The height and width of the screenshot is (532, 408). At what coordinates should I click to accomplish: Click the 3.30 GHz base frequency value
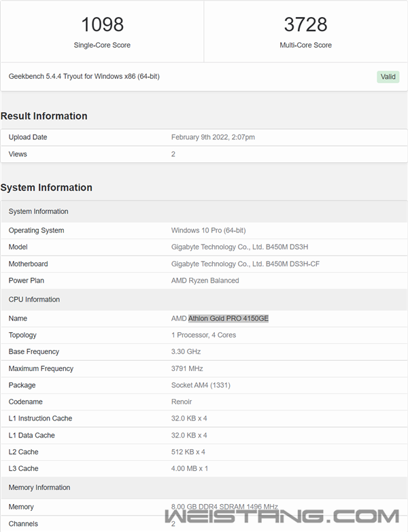click(186, 352)
